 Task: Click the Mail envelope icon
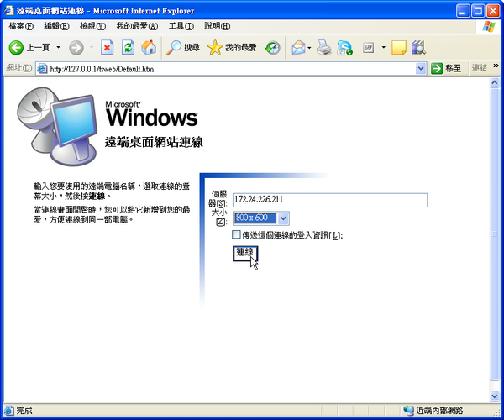pyautogui.click(x=298, y=48)
